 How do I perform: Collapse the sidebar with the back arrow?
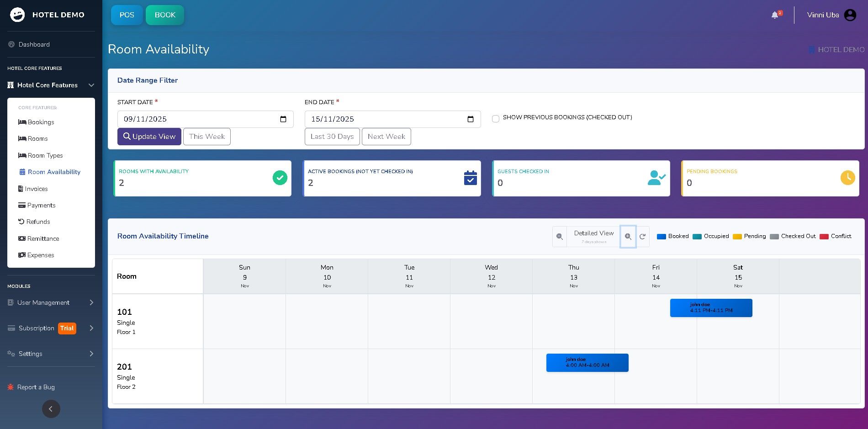pos(51,409)
